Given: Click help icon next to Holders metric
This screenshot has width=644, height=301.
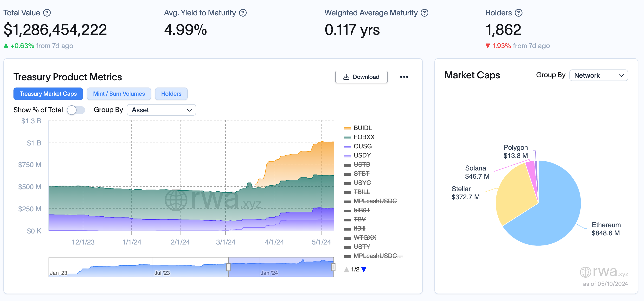Looking at the screenshot, I should click(519, 13).
